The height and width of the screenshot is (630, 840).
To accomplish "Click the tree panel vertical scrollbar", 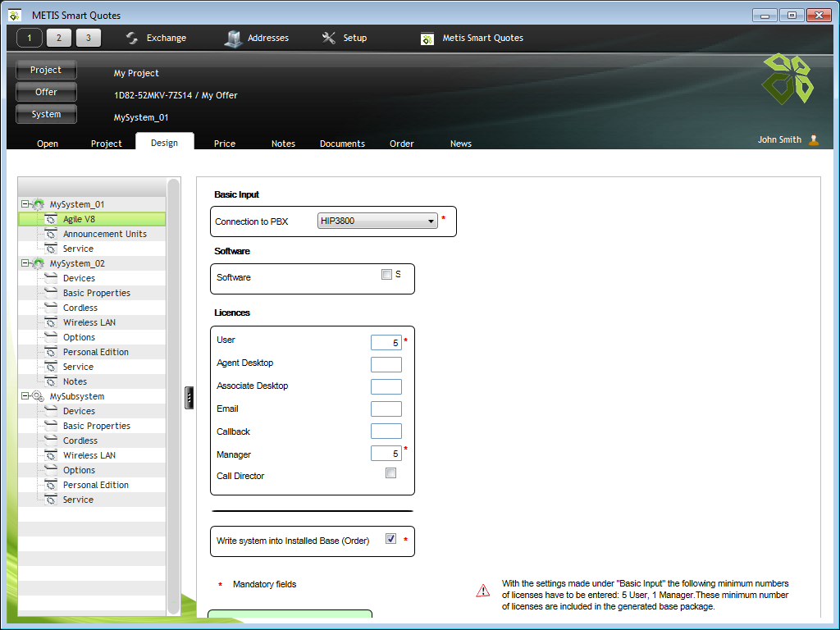I will tap(173, 396).
